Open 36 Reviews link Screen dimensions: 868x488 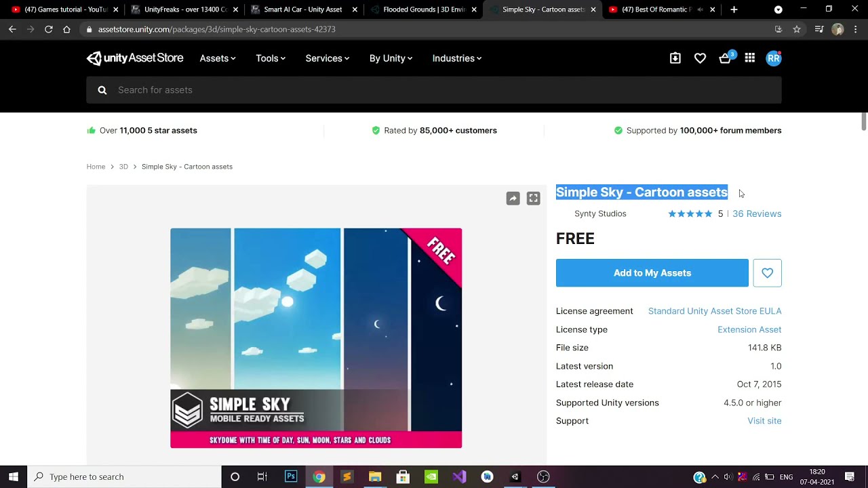pyautogui.click(x=757, y=213)
